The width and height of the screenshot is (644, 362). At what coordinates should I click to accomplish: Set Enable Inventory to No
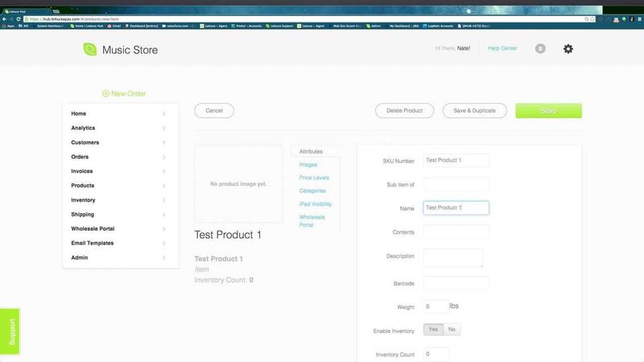(452, 330)
